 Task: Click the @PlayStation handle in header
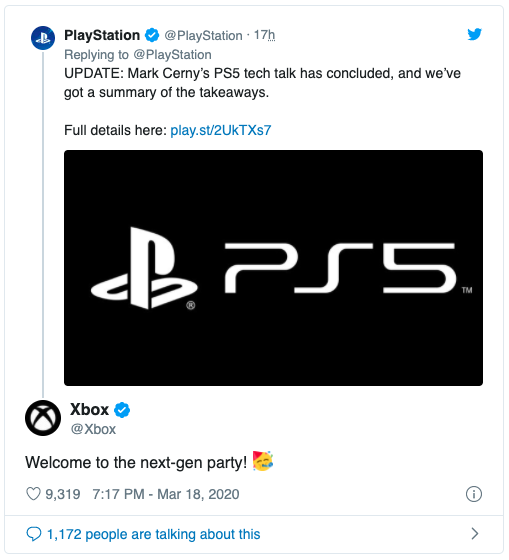203,36
